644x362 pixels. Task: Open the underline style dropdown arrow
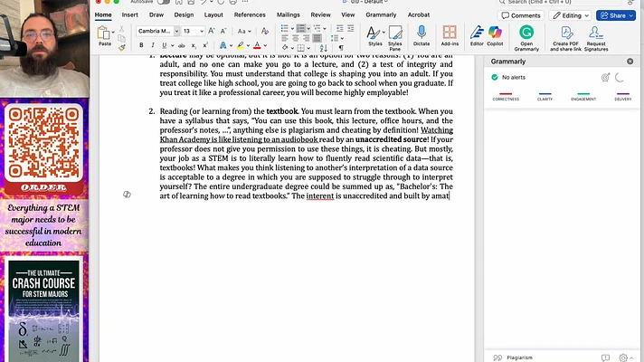tap(172, 45)
